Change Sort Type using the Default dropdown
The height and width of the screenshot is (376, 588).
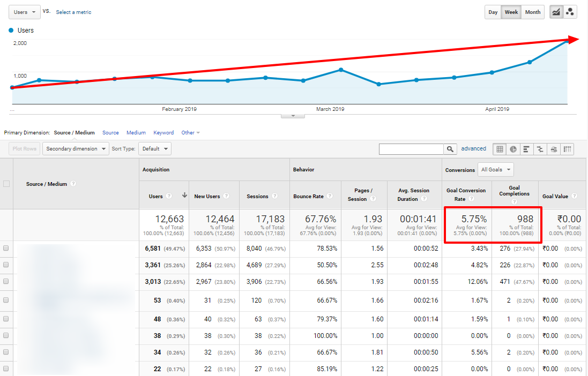click(154, 149)
